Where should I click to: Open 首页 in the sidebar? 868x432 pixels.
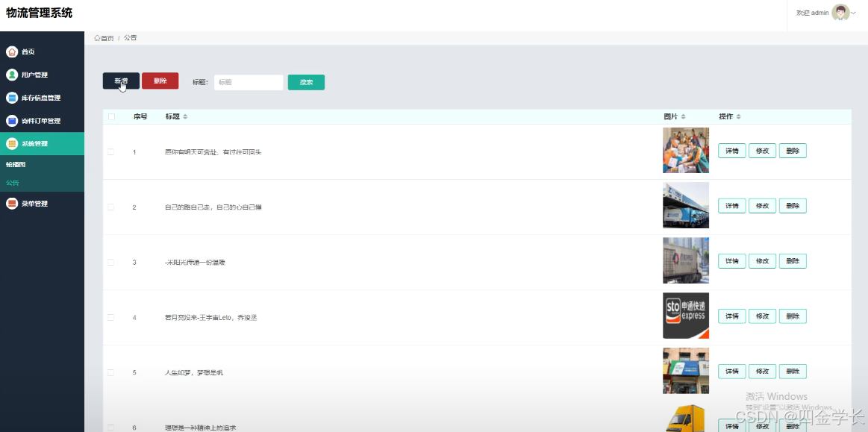click(42, 51)
